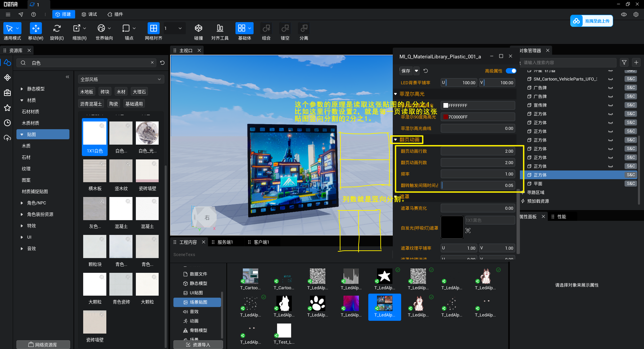Click the preview eye icon top right
The image size is (644, 349).
[624, 14]
